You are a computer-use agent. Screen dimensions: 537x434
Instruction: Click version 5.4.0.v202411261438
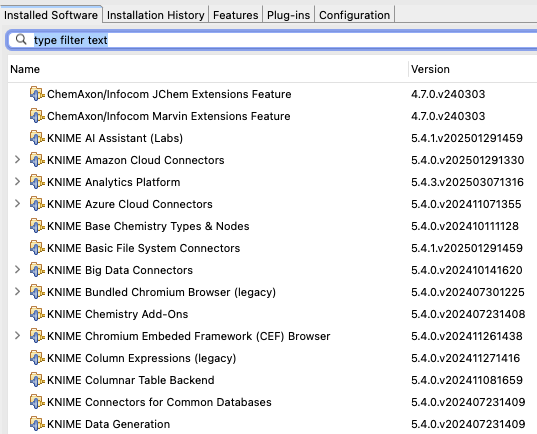click(467, 336)
